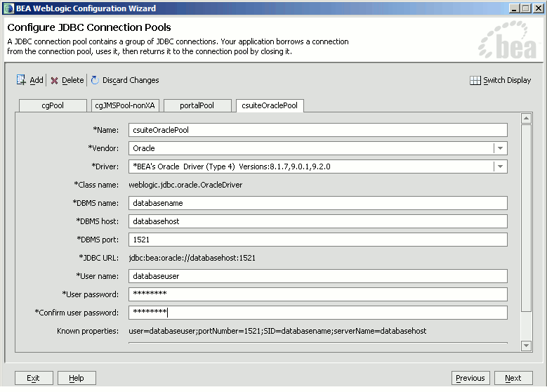Go back with the Previous button

470,378
